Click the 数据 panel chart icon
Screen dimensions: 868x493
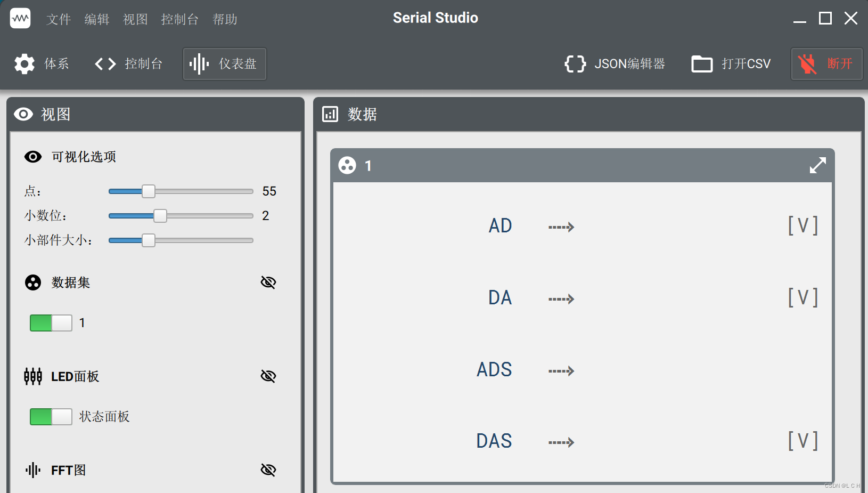click(x=330, y=114)
